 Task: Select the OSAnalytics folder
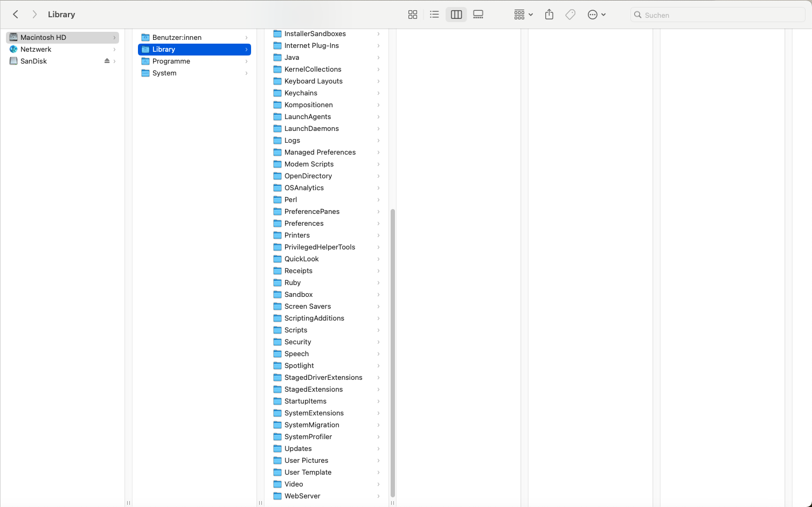[327, 187]
